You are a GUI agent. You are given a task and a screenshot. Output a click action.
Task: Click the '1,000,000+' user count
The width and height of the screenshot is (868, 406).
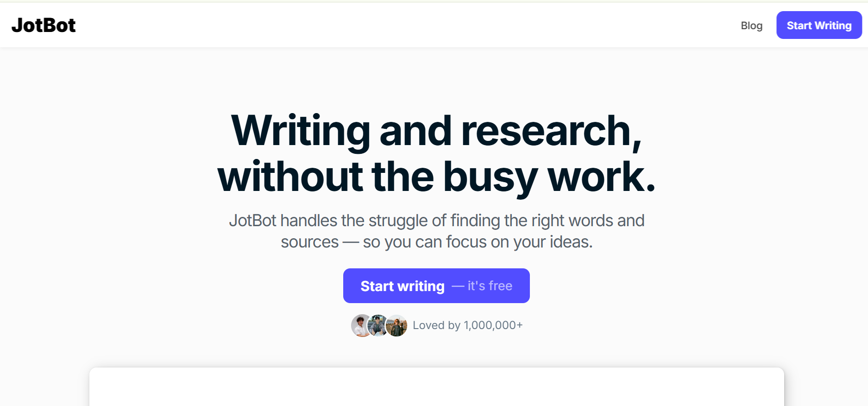[x=493, y=325]
